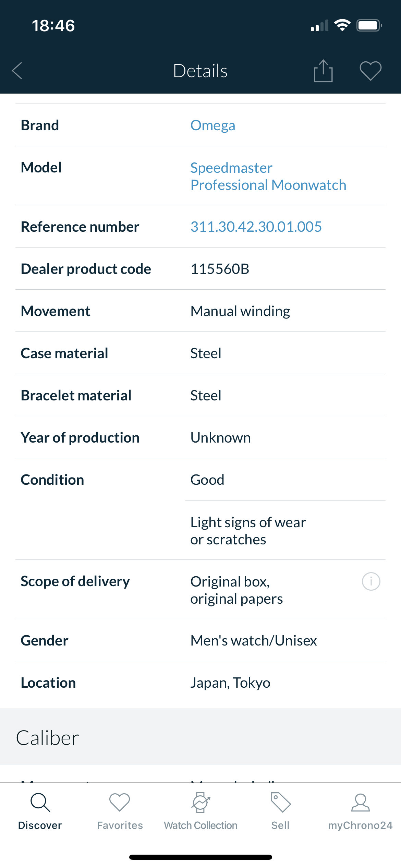The height and width of the screenshot is (868, 401).
Task: Tap the Sell price tag icon
Action: (x=280, y=803)
